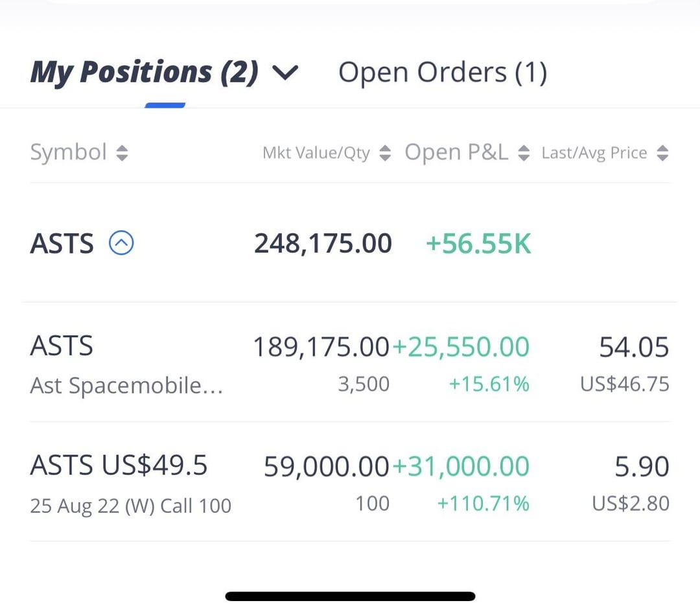Screen dimensions: 700x616
Task: Sort by the Mkt Value/Qty header text
Action: coord(316,153)
